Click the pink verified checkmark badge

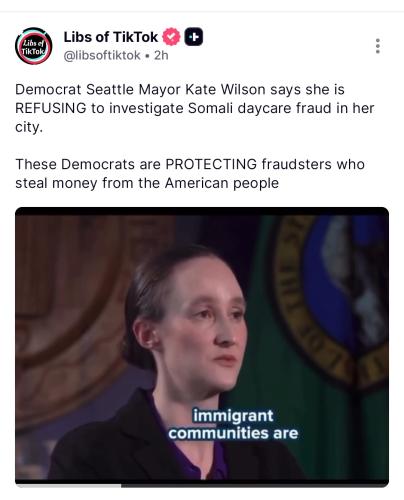coord(171,37)
